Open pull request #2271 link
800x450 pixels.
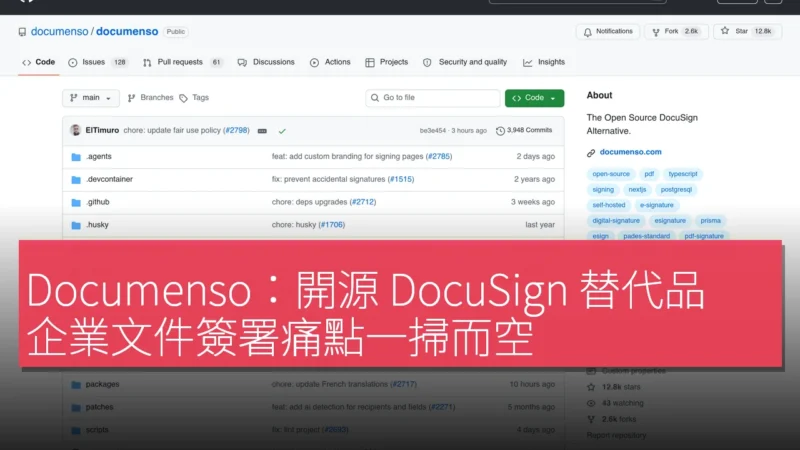pos(441,407)
